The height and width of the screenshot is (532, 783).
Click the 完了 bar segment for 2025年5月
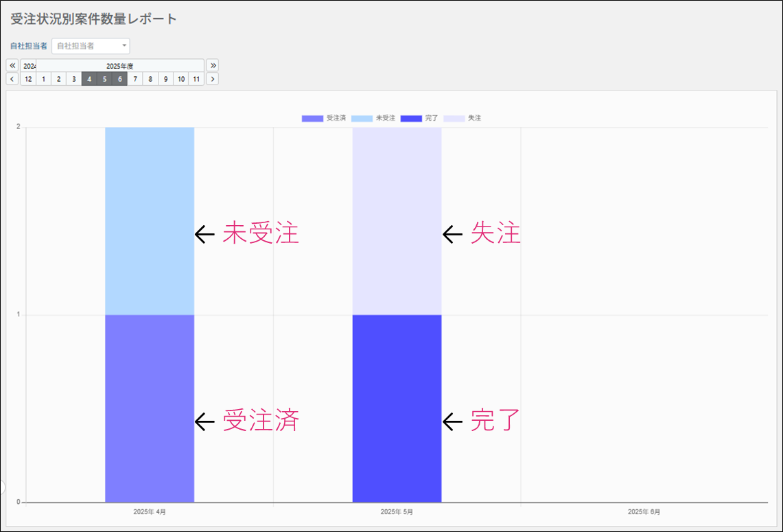click(397, 408)
